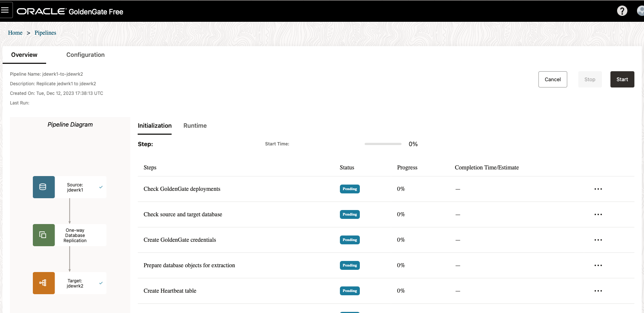This screenshot has width=644, height=313.
Task: Click the 0% progress for Create Heartbeat table
Action: 401,291
